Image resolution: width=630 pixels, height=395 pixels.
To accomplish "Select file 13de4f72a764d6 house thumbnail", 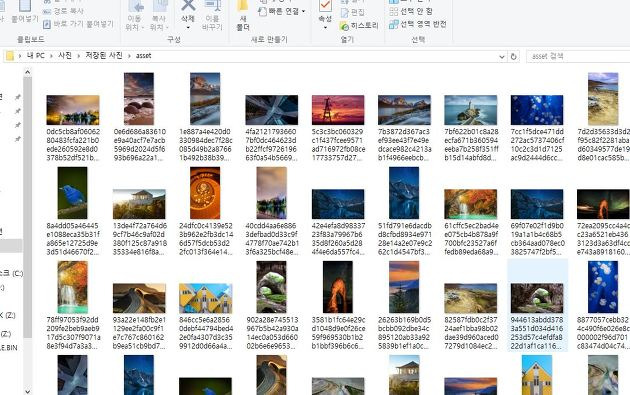I will point(139,204).
